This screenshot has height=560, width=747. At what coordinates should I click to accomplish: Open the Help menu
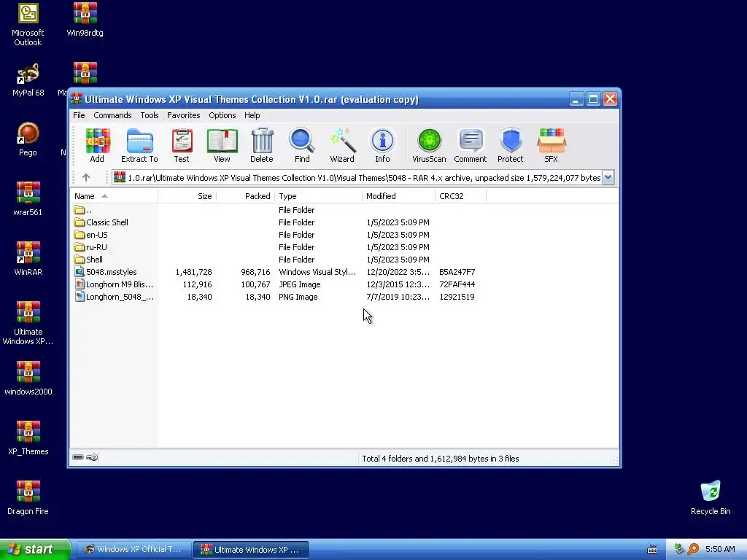tap(252, 115)
